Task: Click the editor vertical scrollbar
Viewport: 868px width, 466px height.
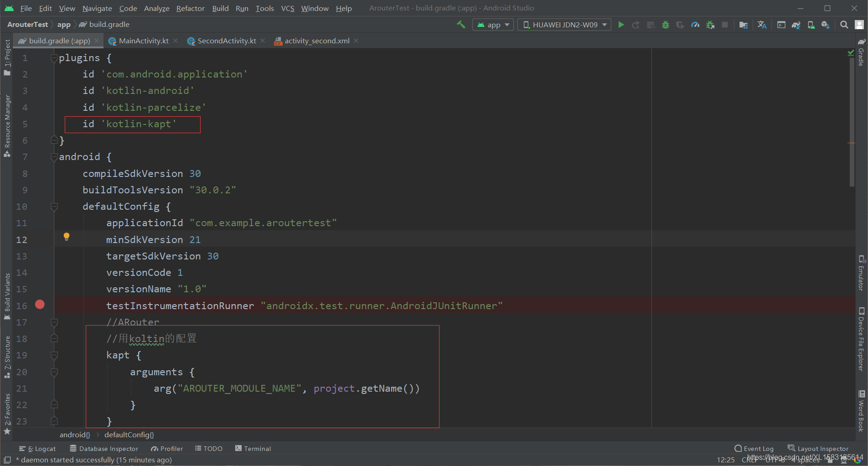Action: 852,122
